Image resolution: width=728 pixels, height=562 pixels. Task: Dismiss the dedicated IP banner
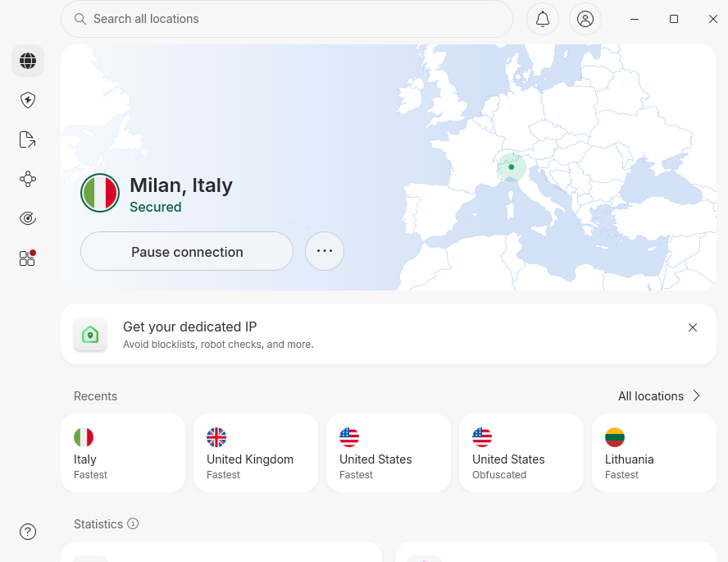click(x=693, y=327)
